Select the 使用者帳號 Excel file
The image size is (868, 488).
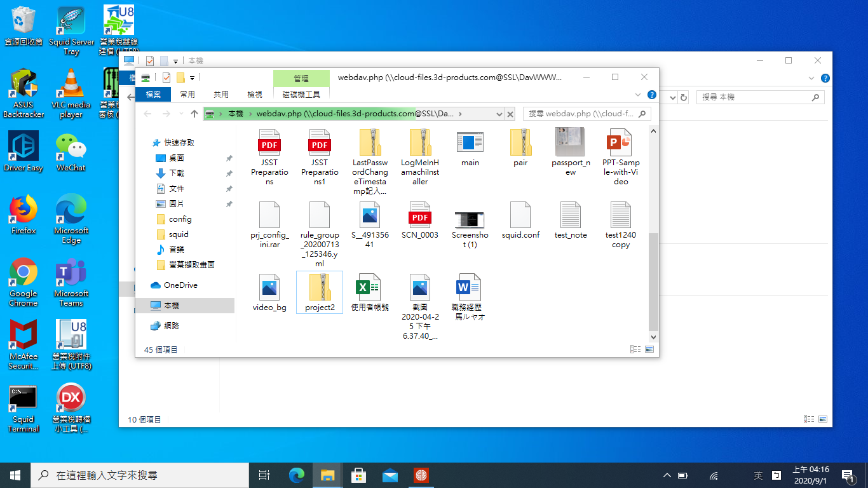pyautogui.click(x=370, y=293)
